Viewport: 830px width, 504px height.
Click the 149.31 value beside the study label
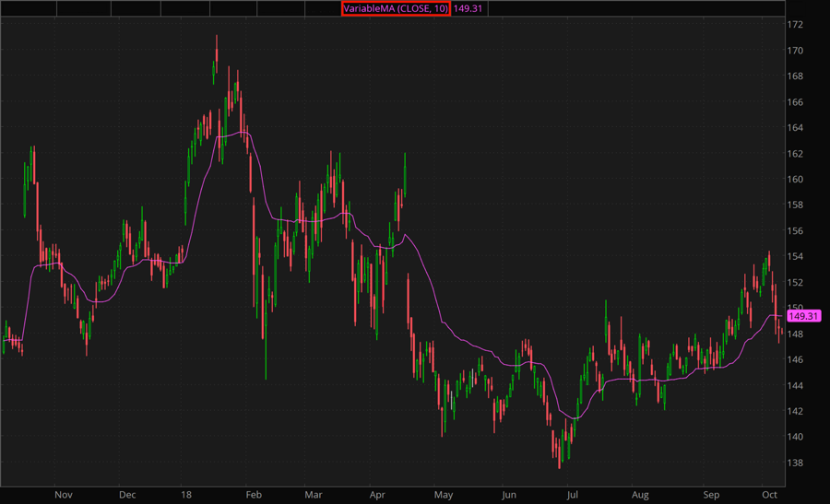coord(469,8)
